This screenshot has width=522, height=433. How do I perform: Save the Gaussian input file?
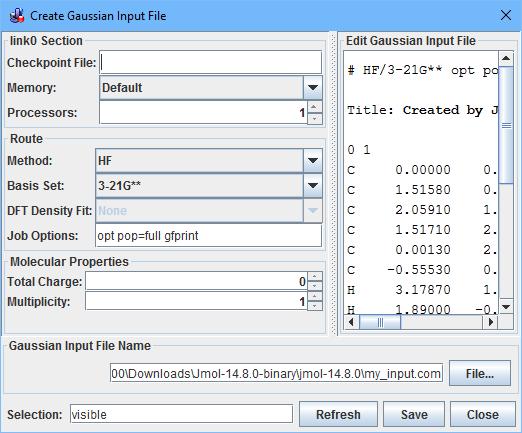pyautogui.click(x=414, y=414)
